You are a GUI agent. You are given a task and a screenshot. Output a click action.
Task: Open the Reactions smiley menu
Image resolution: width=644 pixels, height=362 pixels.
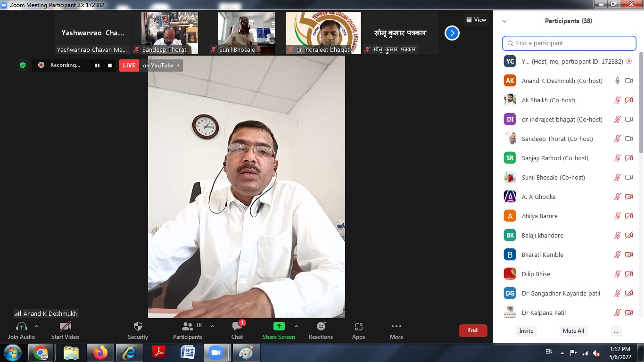(321, 330)
